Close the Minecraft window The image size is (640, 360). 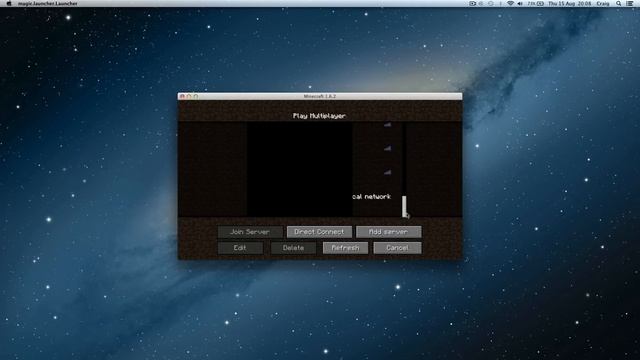[182, 96]
